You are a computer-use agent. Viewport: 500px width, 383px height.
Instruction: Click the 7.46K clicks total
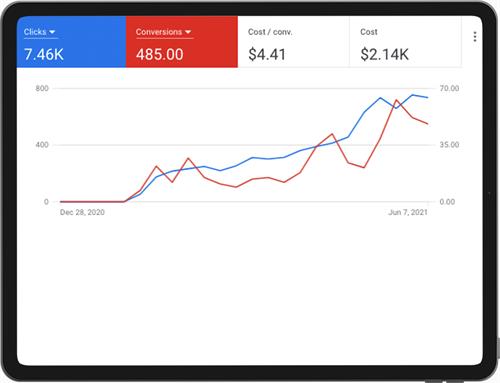click(44, 54)
